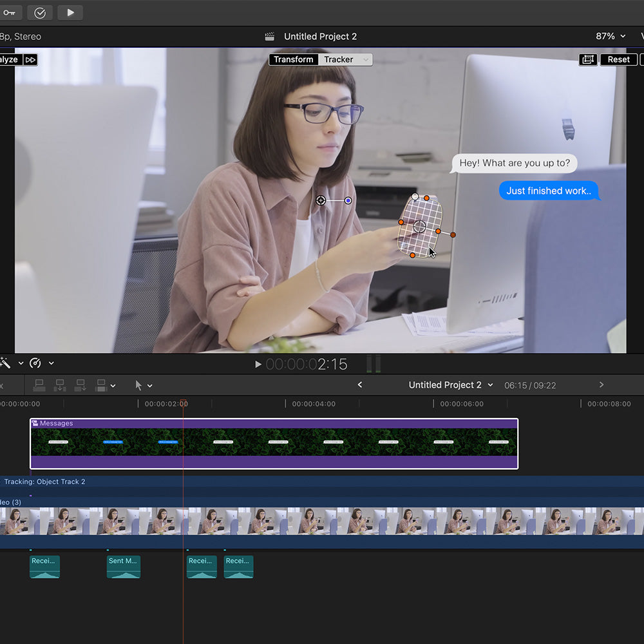The height and width of the screenshot is (644, 644).
Task: Click the background tasks checkmark icon
Action: click(x=40, y=12)
